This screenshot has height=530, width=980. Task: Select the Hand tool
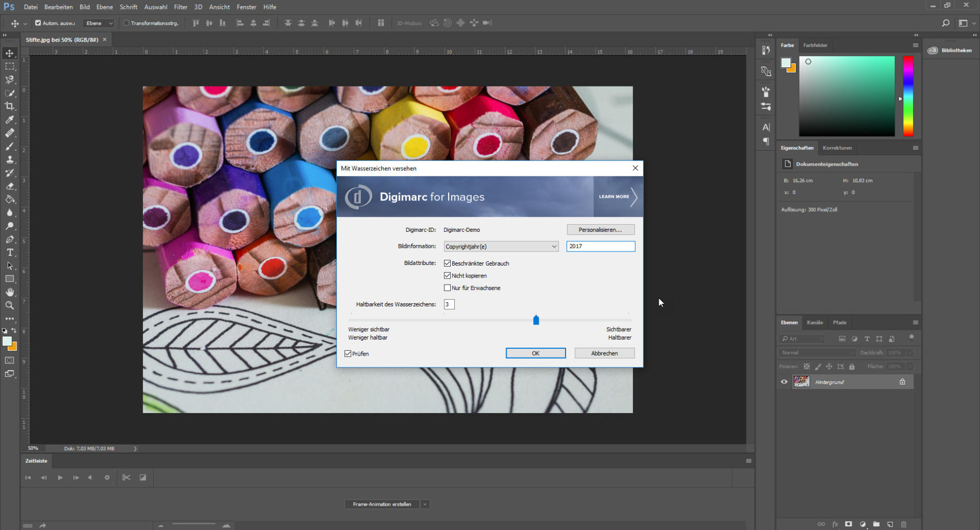(10, 292)
